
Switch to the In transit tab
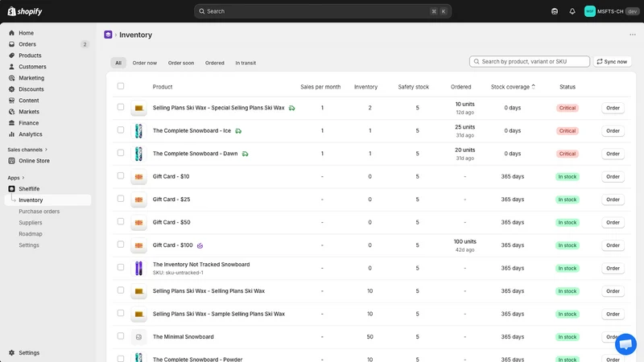(x=246, y=63)
